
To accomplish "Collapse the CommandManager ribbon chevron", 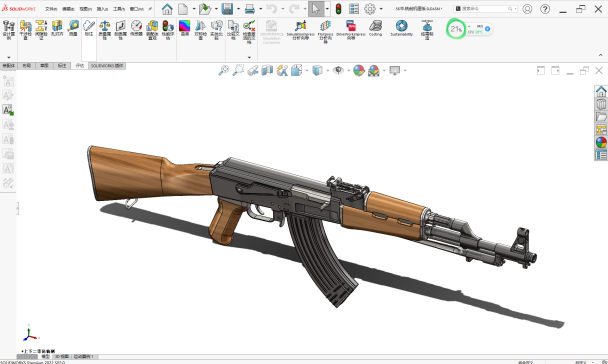I will tap(601, 55).
